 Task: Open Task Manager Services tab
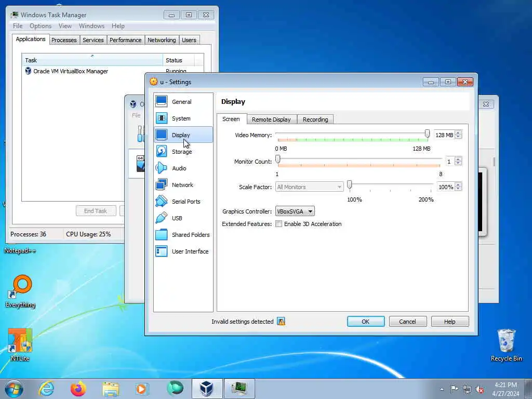coord(93,40)
